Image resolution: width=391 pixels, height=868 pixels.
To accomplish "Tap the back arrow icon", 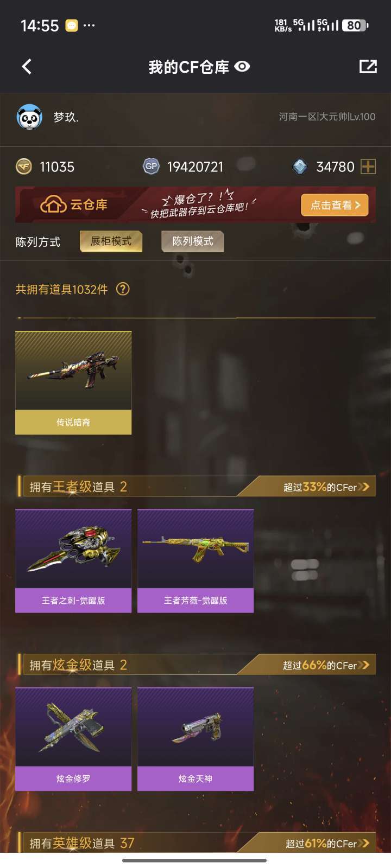I will (x=27, y=67).
